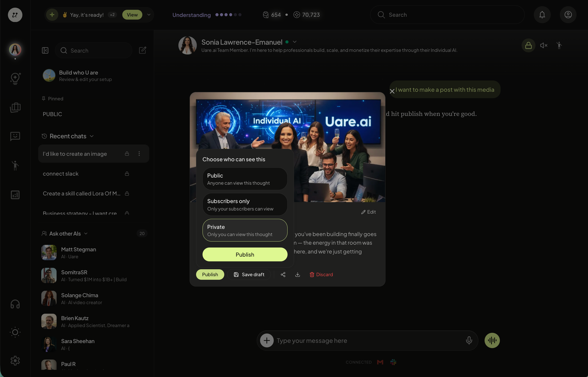Open SomitraSR AI chat
This screenshot has height=377, width=588.
coord(94,275)
